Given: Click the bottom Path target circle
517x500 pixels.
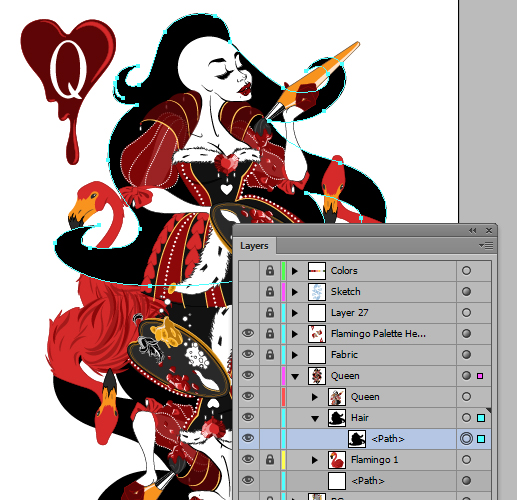Looking at the screenshot, I should click(466, 481).
